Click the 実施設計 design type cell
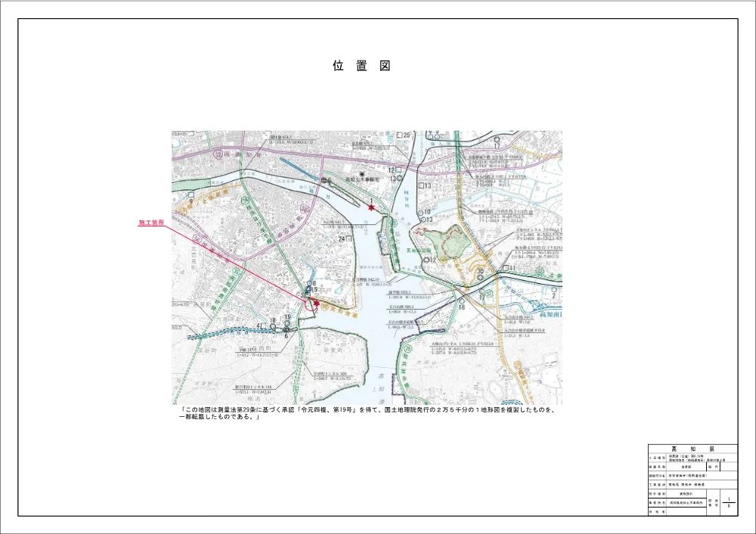 tap(686, 494)
